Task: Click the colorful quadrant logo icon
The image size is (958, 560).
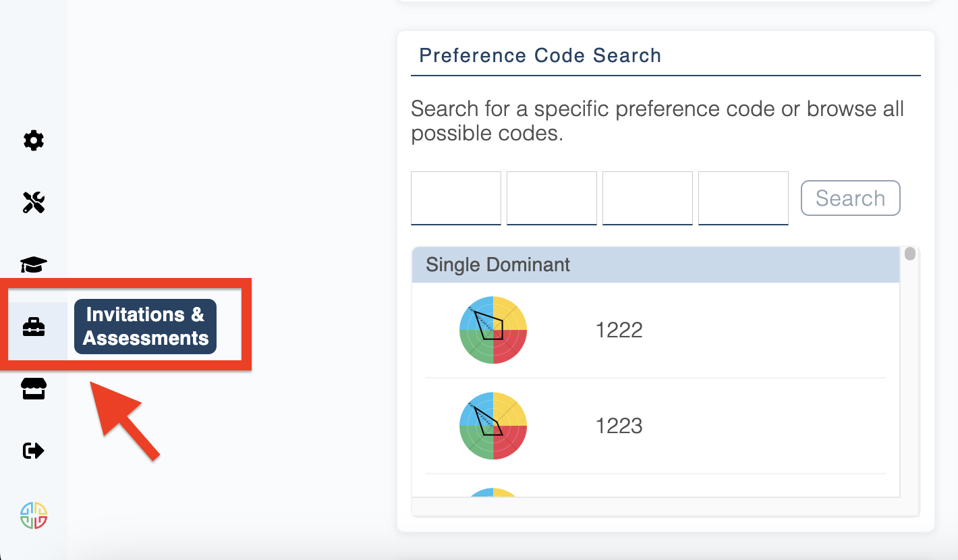Action: pyautogui.click(x=34, y=516)
